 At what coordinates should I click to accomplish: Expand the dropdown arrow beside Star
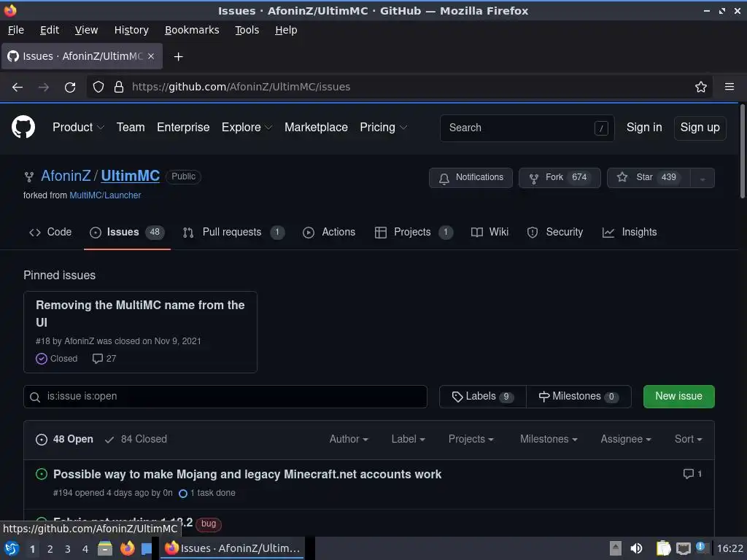(703, 178)
